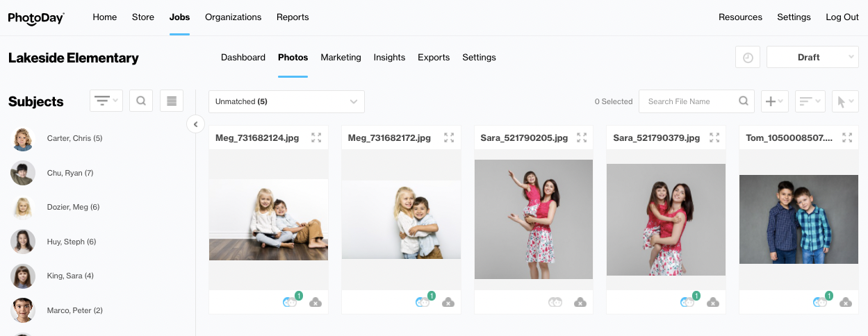
Task: Click the Sara_521790379.jpg file name
Action: pyautogui.click(x=657, y=138)
